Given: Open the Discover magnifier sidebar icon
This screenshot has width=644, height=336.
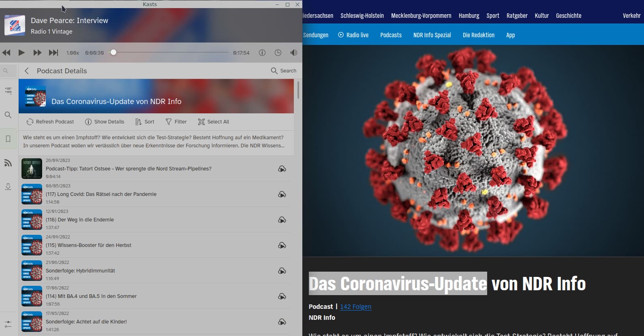Looking at the screenshot, I should [x=8, y=115].
